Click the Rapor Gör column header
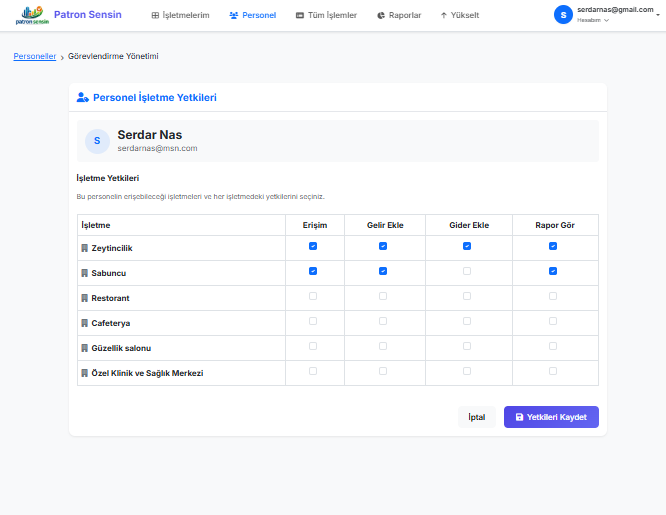 tap(555, 225)
